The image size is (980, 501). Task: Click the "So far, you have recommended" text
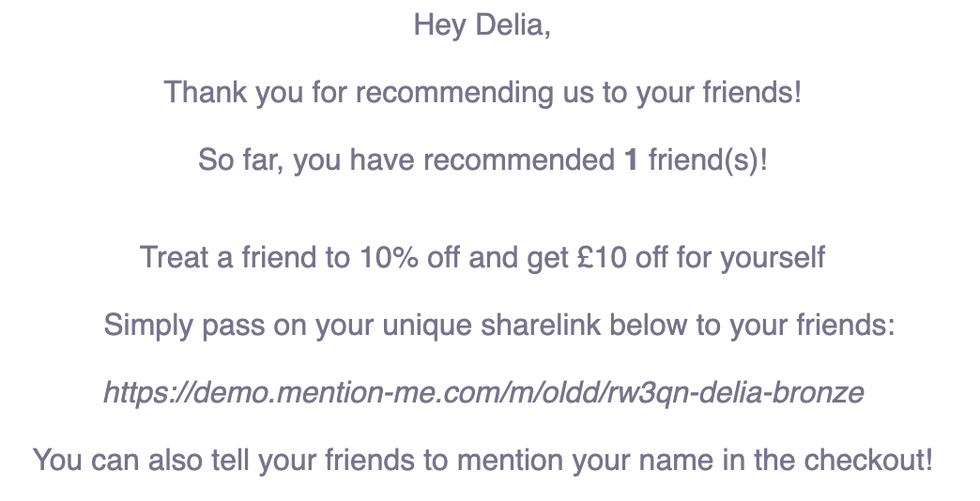[406, 159]
